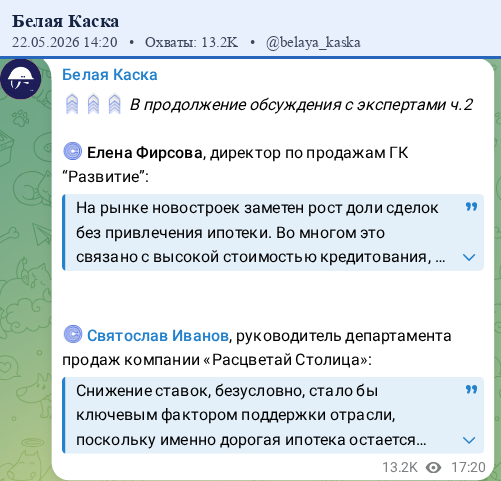Select the Охваты: 13.2K label

click(x=192, y=42)
